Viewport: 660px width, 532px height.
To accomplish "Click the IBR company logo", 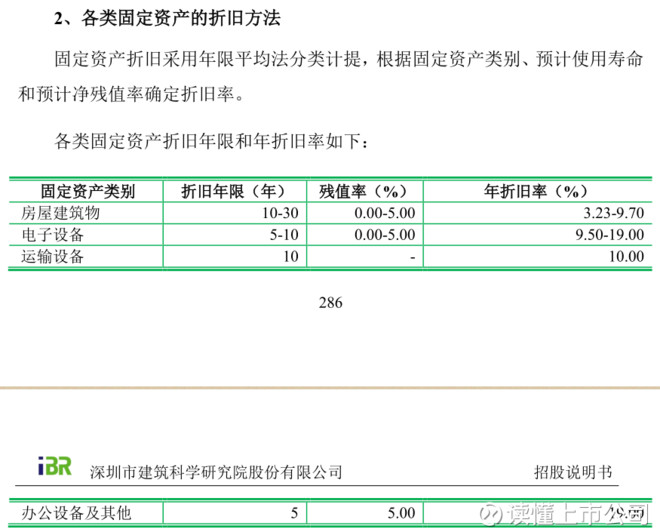I will (55, 466).
